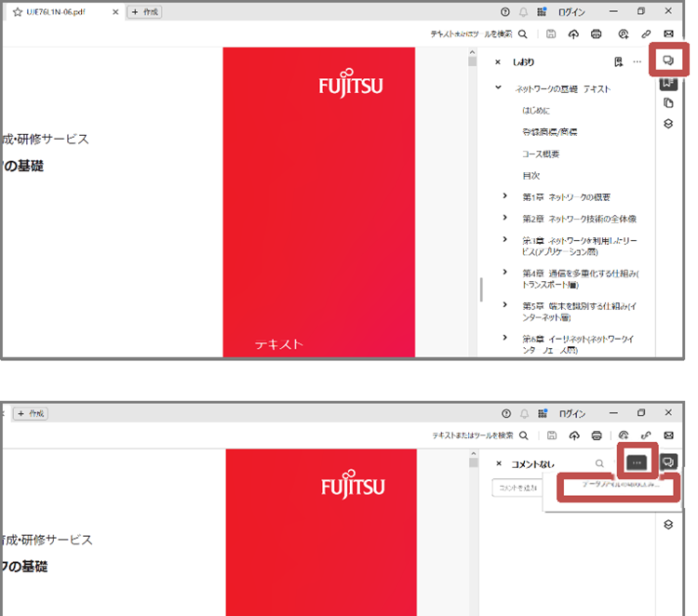Open Layers rail icon in the コメントなし window
The height and width of the screenshot is (616, 698).
point(668,525)
